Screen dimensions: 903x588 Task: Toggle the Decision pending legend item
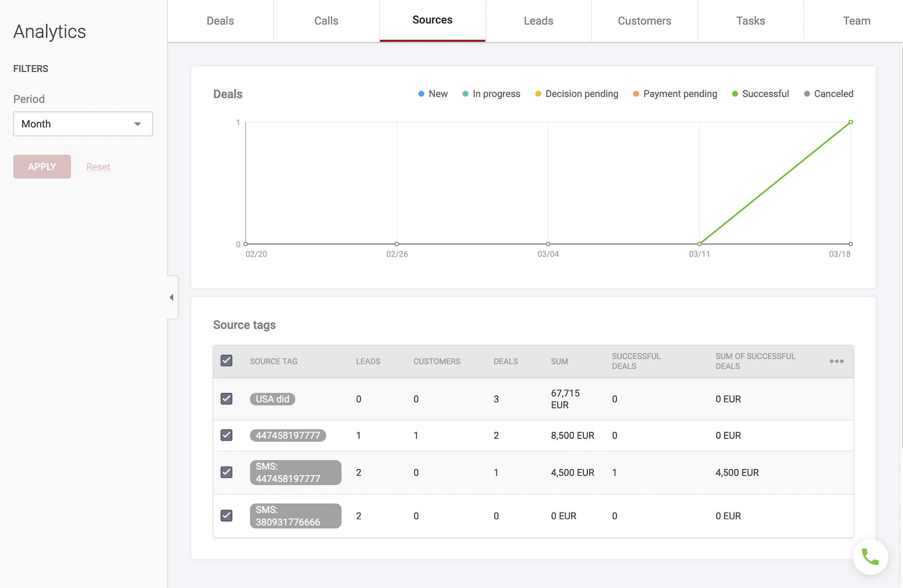[x=576, y=94]
